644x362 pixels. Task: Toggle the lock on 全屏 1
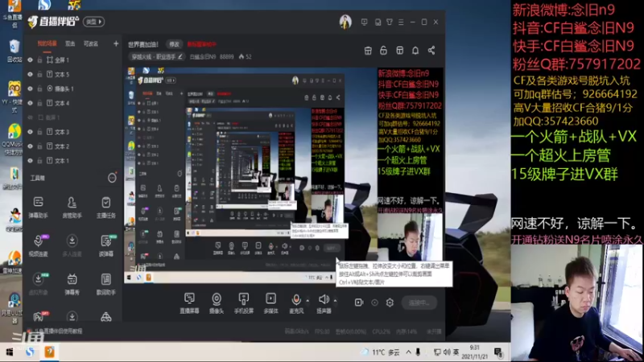tap(39, 60)
